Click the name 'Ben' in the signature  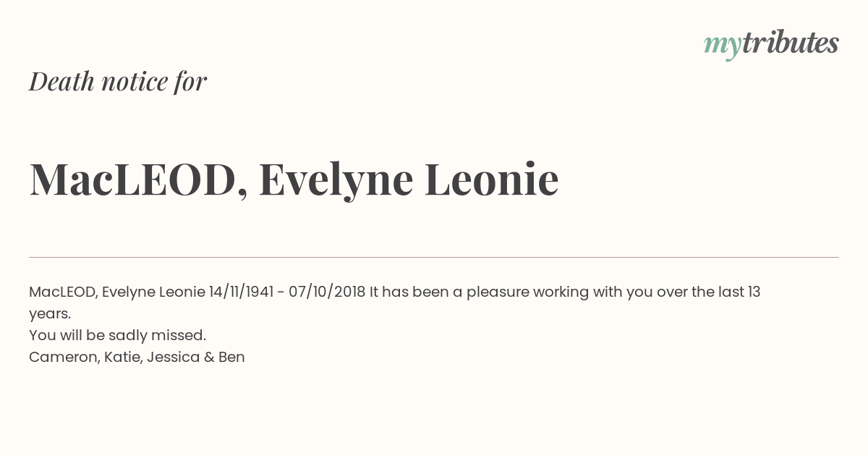click(x=231, y=358)
